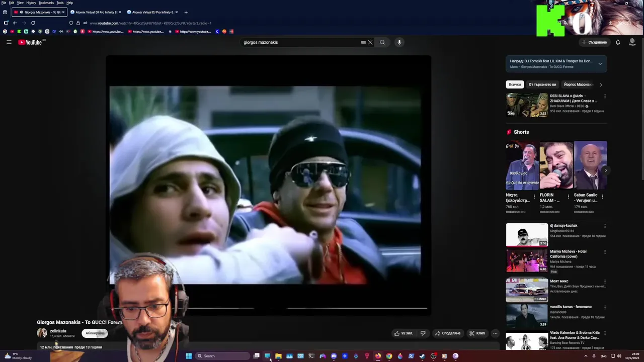Open taskbar volume speaker icon
Screen dimensions: 644x362
coord(619,356)
